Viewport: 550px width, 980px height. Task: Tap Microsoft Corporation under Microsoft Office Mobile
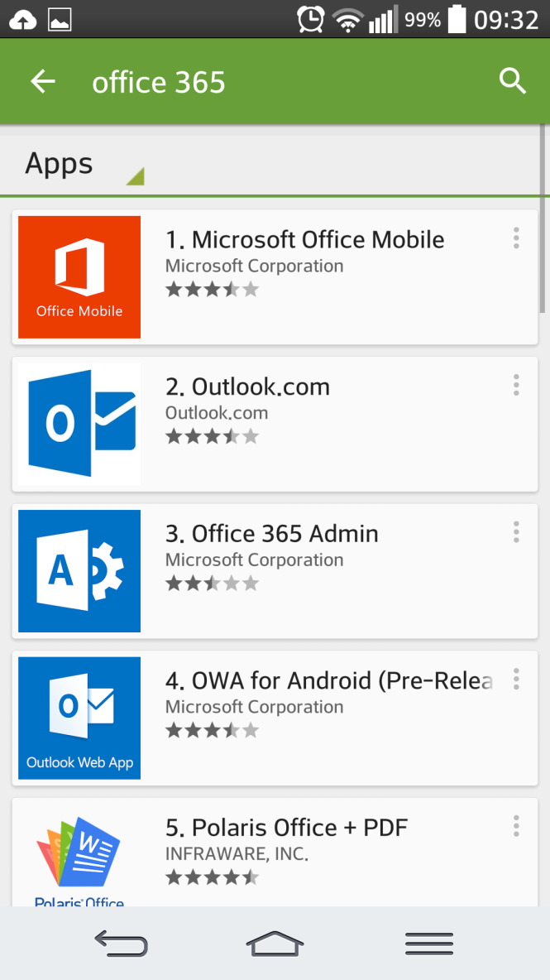(x=254, y=266)
